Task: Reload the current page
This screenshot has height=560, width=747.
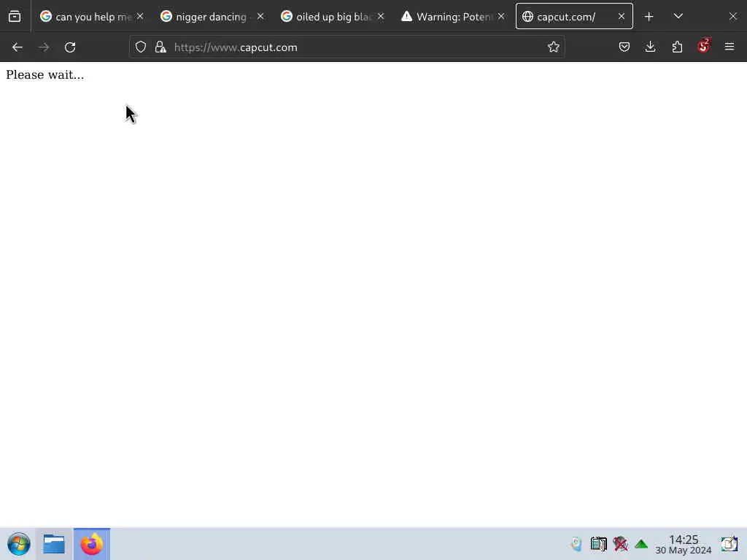Action: 70,47
